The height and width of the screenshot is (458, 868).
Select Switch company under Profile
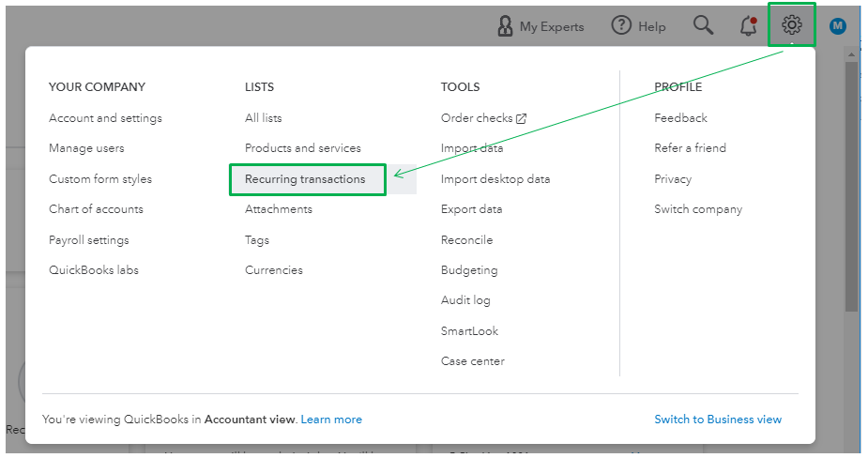point(697,209)
